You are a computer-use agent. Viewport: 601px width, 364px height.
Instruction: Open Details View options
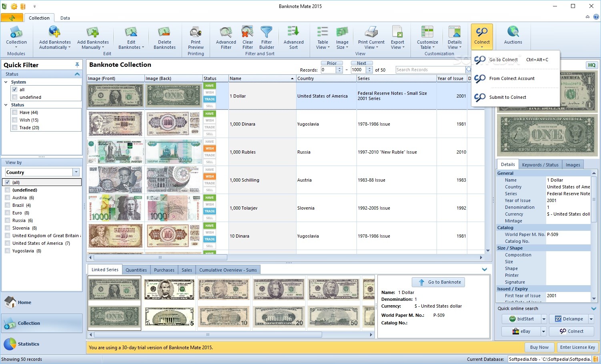[455, 37]
